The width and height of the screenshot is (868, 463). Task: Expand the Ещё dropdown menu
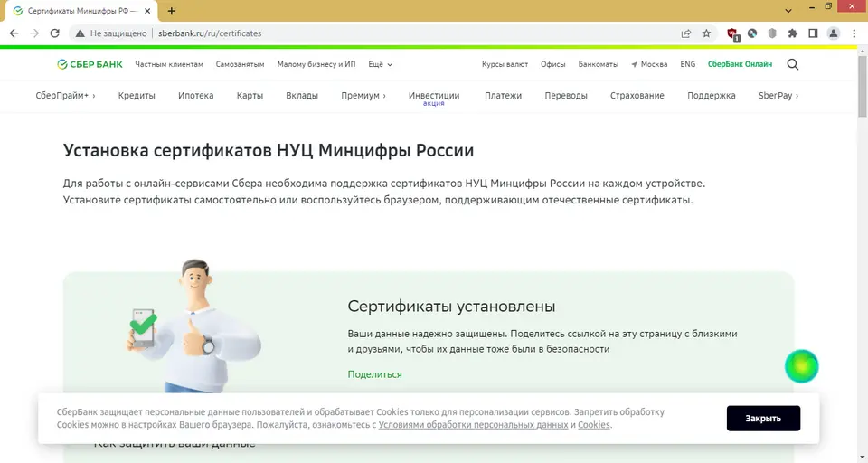point(381,64)
